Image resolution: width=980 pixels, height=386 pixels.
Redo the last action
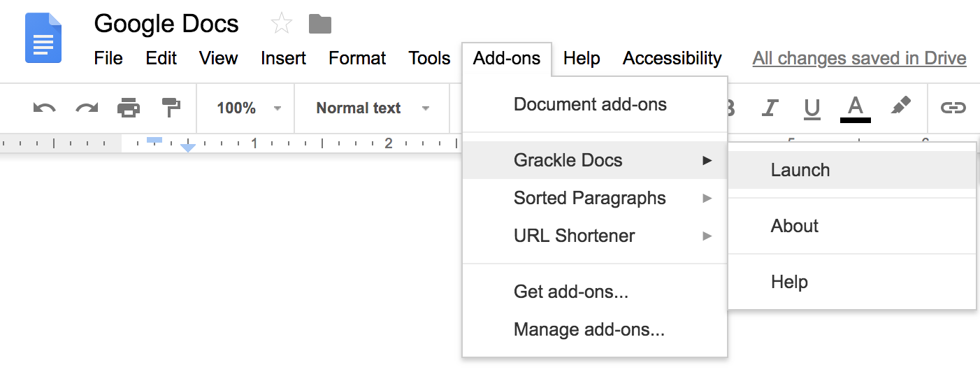pos(87,108)
